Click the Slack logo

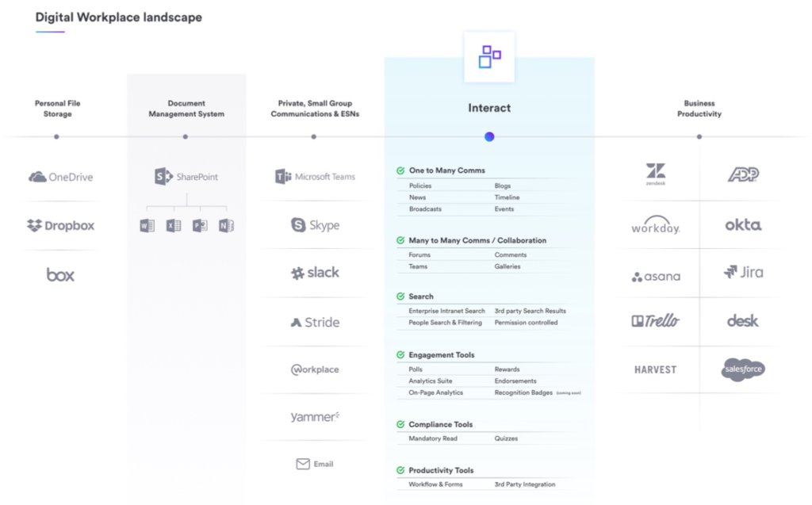[314, 272]
